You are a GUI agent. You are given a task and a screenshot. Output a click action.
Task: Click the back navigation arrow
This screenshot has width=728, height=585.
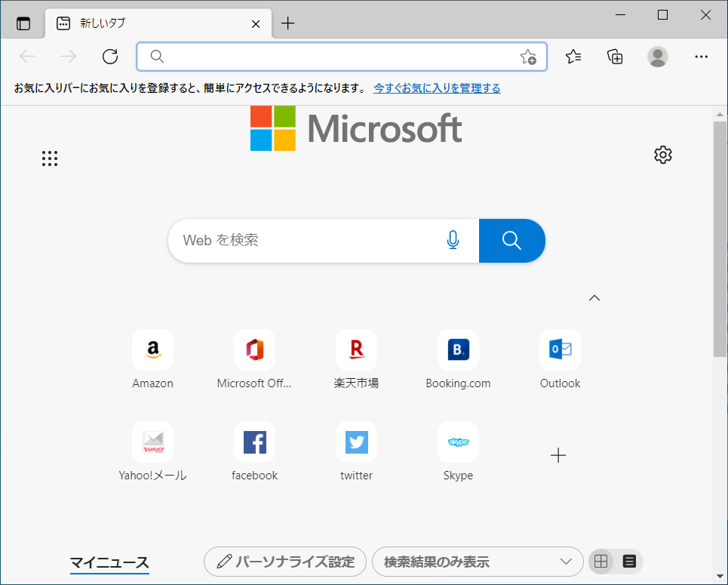coord(27,57)
